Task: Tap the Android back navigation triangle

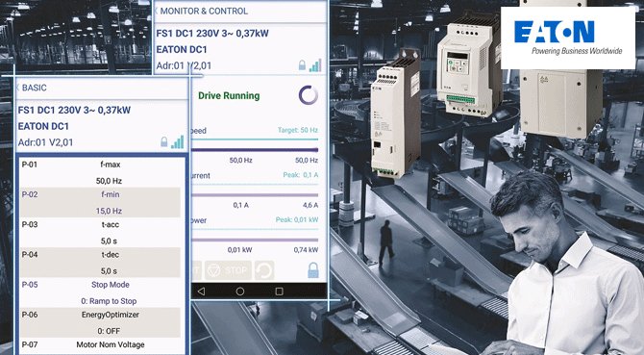Action: [x=201, y=292]
